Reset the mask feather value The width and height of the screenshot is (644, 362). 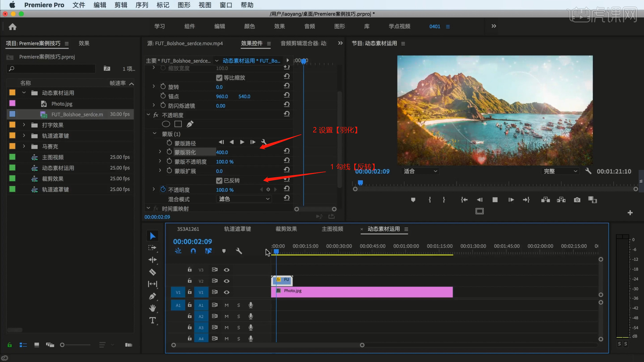286,151
